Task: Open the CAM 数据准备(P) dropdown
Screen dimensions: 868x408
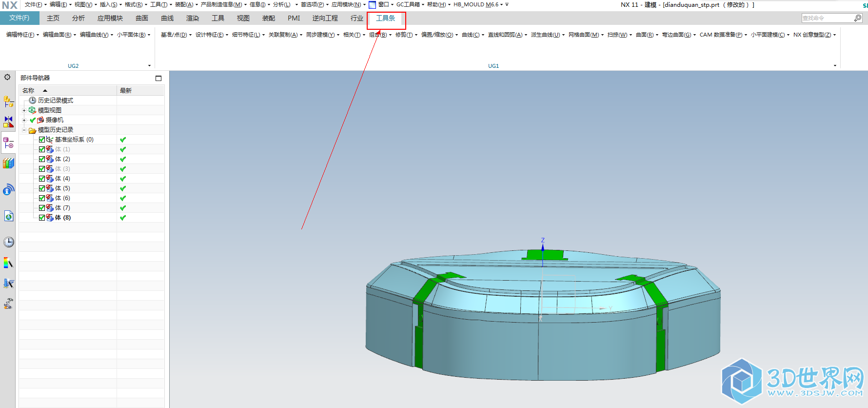Action: click(723, 35)
